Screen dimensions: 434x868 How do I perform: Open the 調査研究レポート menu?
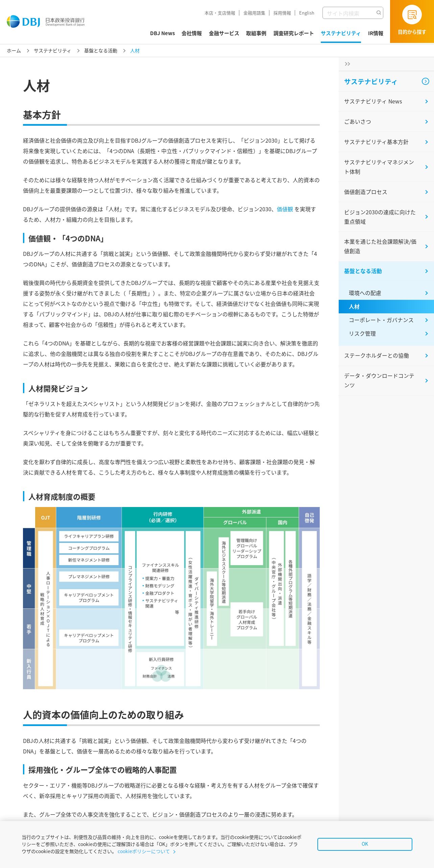point(293,33)
